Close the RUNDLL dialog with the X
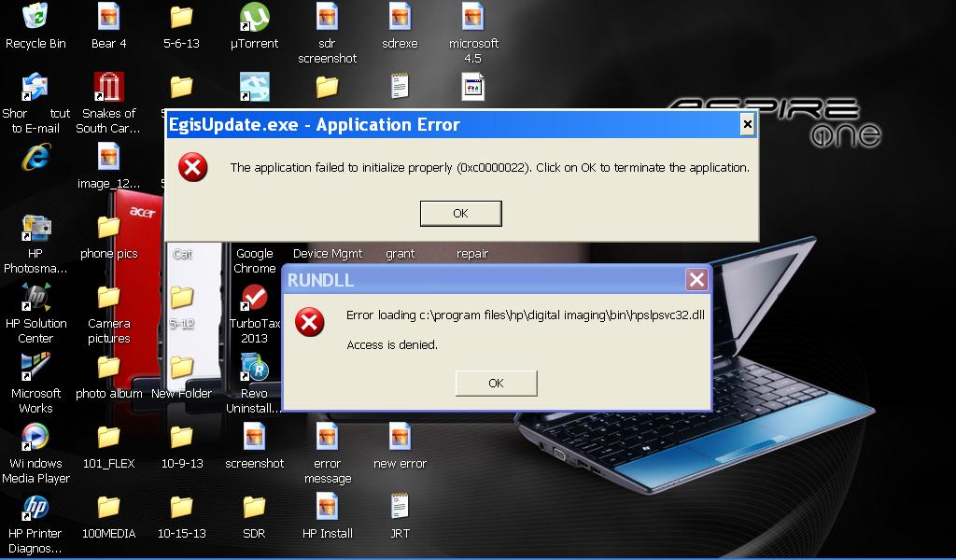The width and height of the screenshot is (956, 560). click(x=696, y=280)
